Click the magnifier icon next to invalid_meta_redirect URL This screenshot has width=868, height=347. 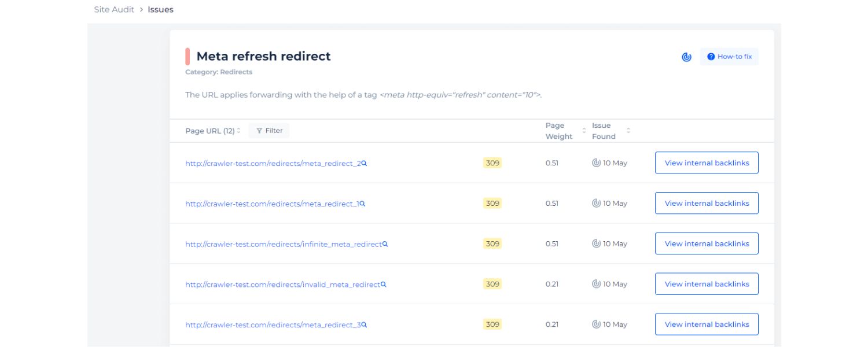382,284
